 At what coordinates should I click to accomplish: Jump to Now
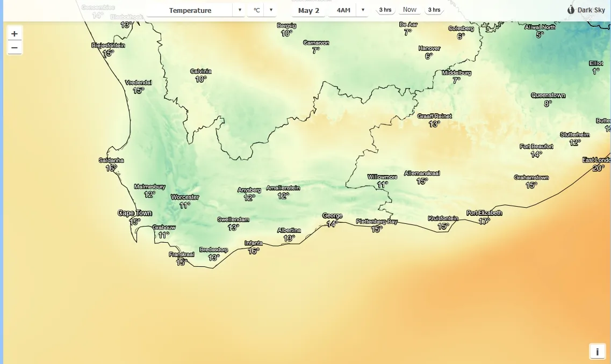(409, 10)
